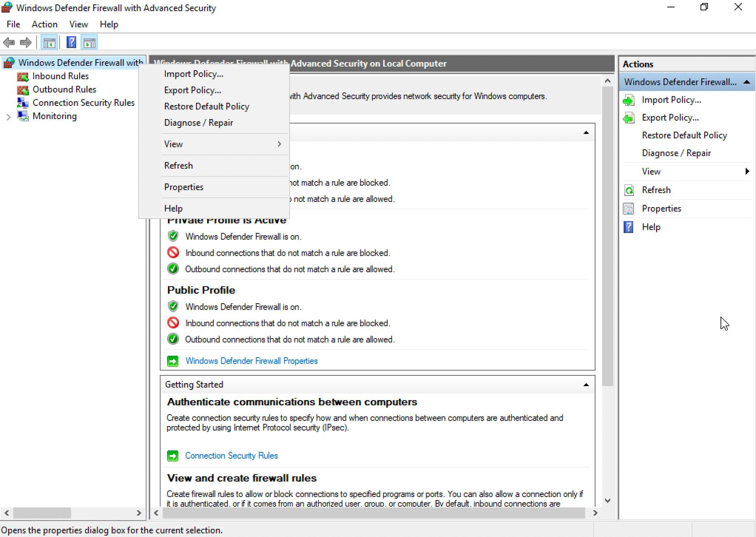Open the Windows Defender Firewall Properties link
Viewport: 756px width, 537px height.
pos(251,360)
